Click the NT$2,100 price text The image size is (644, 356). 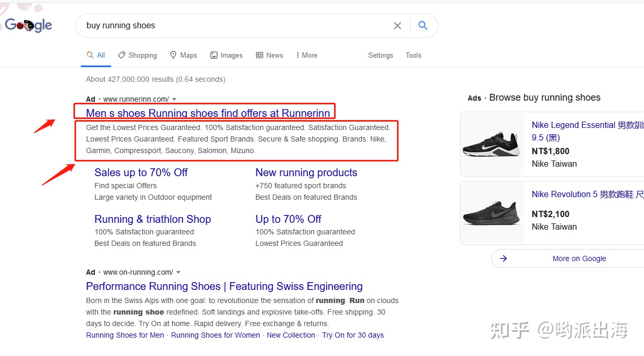click(x=551, y=214)
